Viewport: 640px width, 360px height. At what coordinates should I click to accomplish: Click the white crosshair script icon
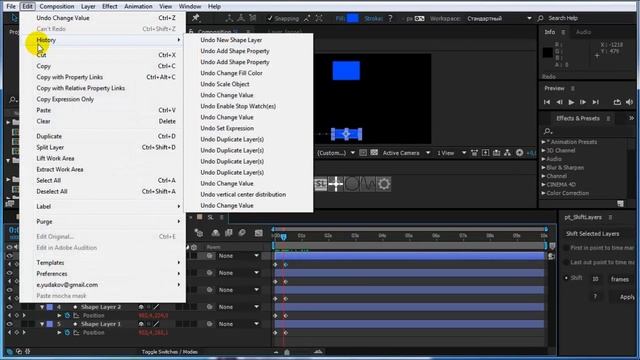click(x=336, y=184)
